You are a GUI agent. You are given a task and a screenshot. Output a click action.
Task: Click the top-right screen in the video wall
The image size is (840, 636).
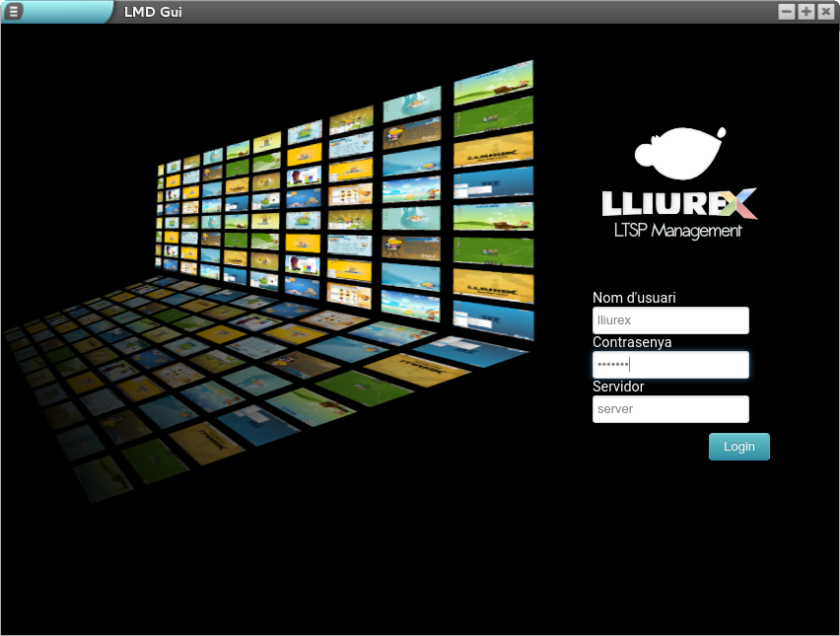click(493, 81)
